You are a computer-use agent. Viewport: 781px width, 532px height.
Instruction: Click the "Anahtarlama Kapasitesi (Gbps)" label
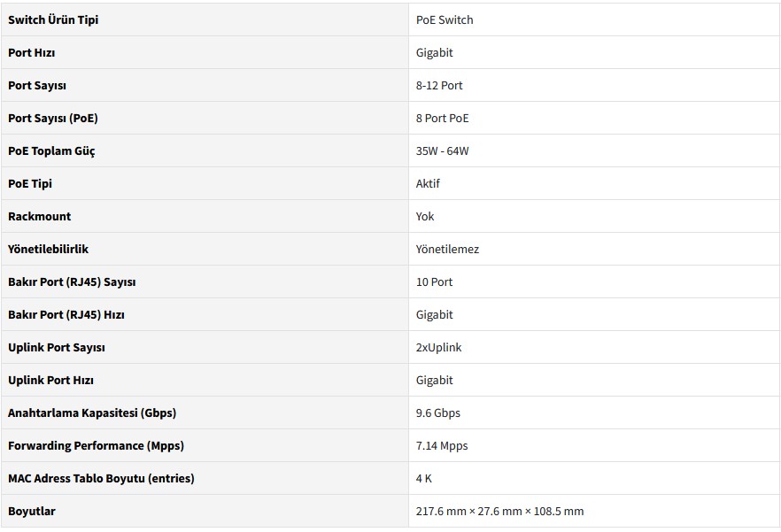(92, 412)
